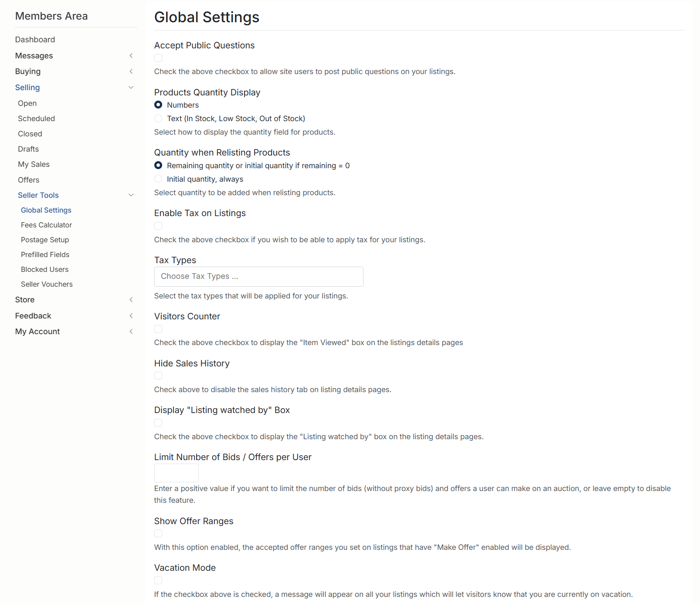Screen dimensions: 700x603
Task: Open Postage Setup in Seller Tools
Action: pos(45,240)
